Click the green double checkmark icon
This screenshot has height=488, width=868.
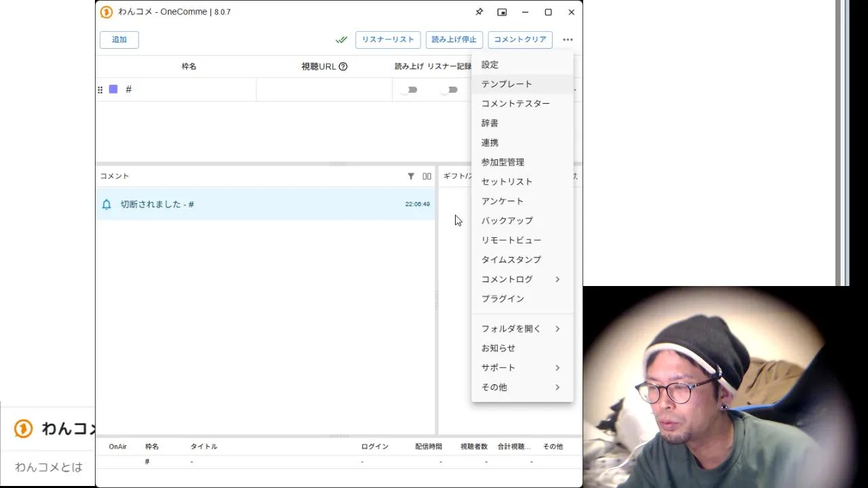click(x=342, y=39)
